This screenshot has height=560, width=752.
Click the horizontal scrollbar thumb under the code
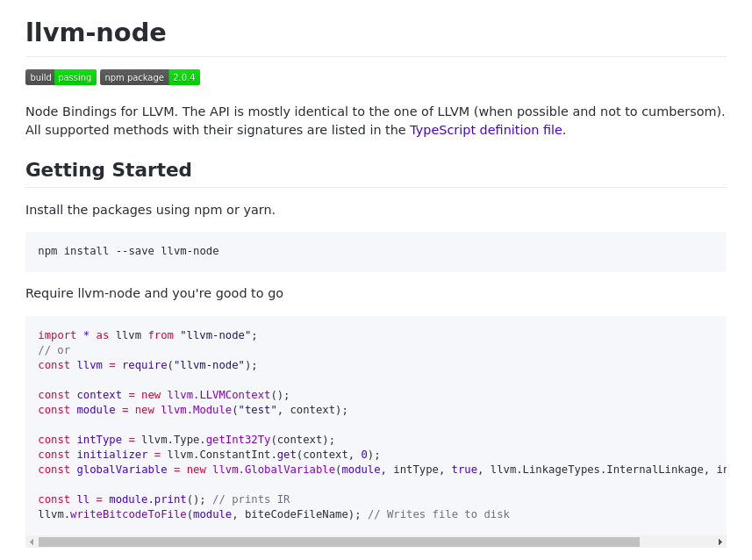coord(339,542)
